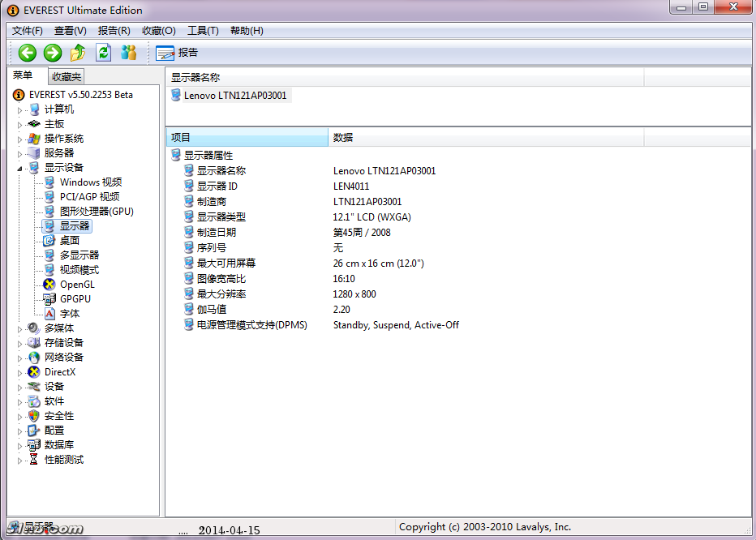Click the green Forward arrow icon
756x540 pixels.
pos(53,53)
